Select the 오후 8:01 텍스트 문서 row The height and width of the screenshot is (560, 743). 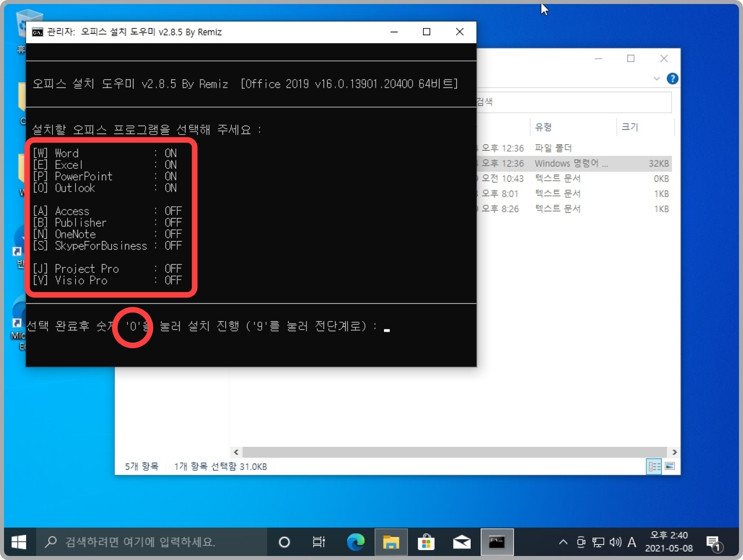(574, 193)
